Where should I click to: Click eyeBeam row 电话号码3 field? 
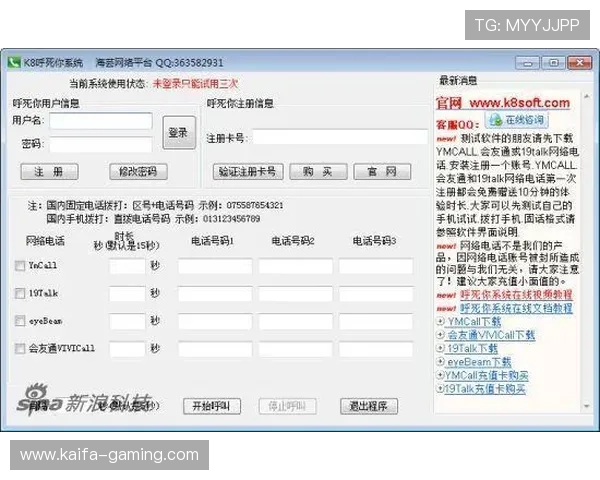(x=376, y=321)
